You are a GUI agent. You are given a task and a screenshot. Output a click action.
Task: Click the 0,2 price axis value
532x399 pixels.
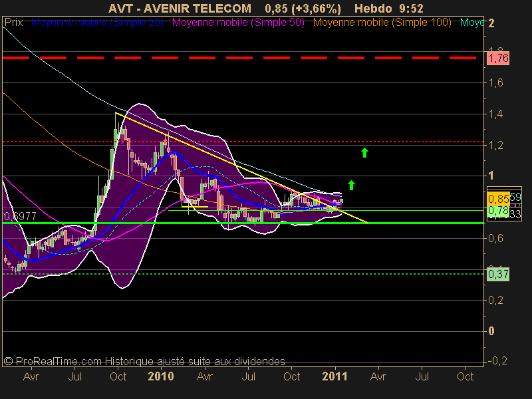495,301
